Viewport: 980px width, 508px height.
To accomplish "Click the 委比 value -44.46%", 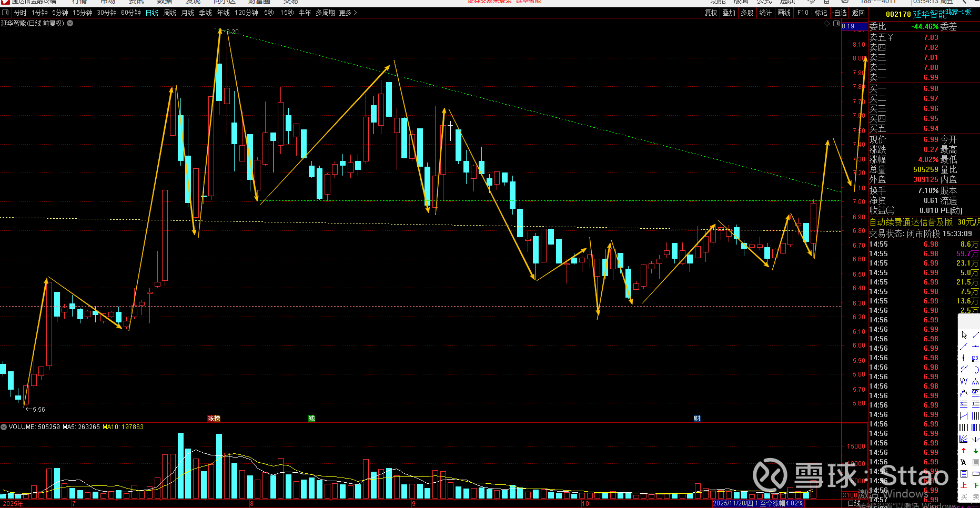I will tap(925, 26).
